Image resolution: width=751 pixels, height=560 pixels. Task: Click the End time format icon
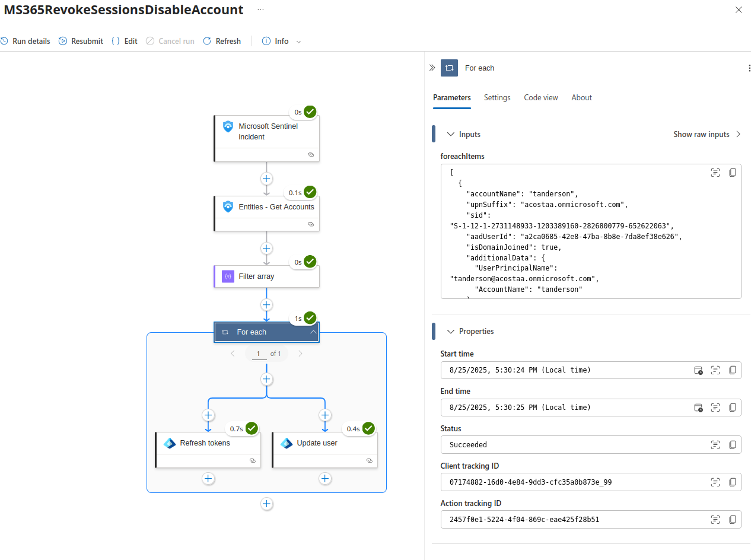[715, 408]
